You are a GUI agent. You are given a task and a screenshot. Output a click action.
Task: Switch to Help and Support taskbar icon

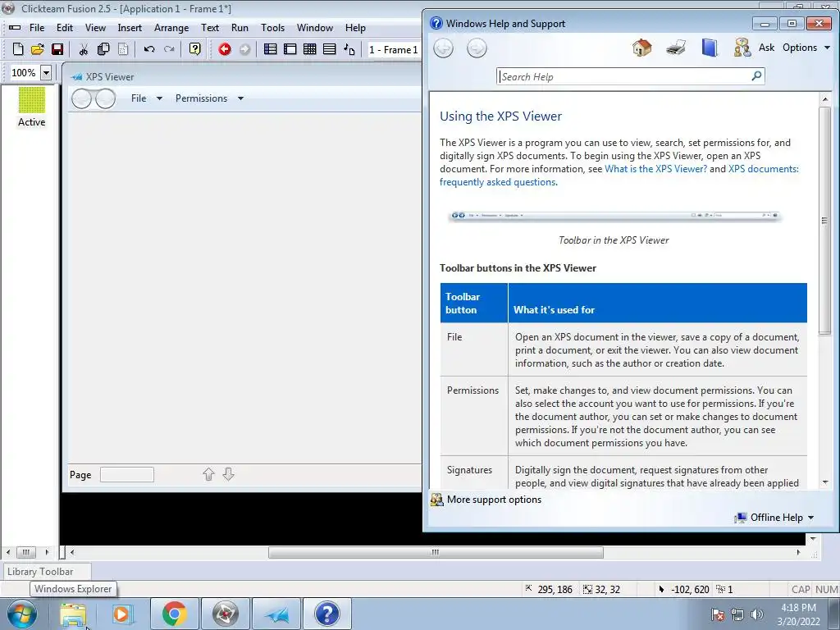tap(327, 614)
